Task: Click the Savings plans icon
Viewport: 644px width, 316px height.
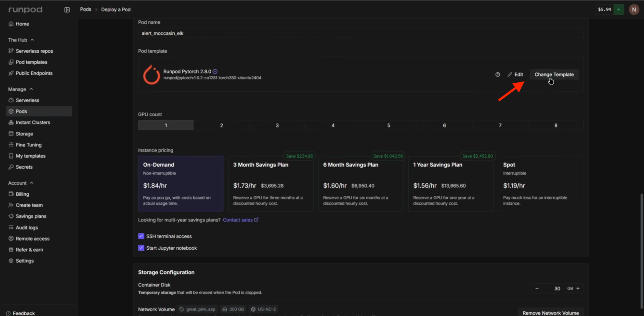Action: click(x=11, y=216)
